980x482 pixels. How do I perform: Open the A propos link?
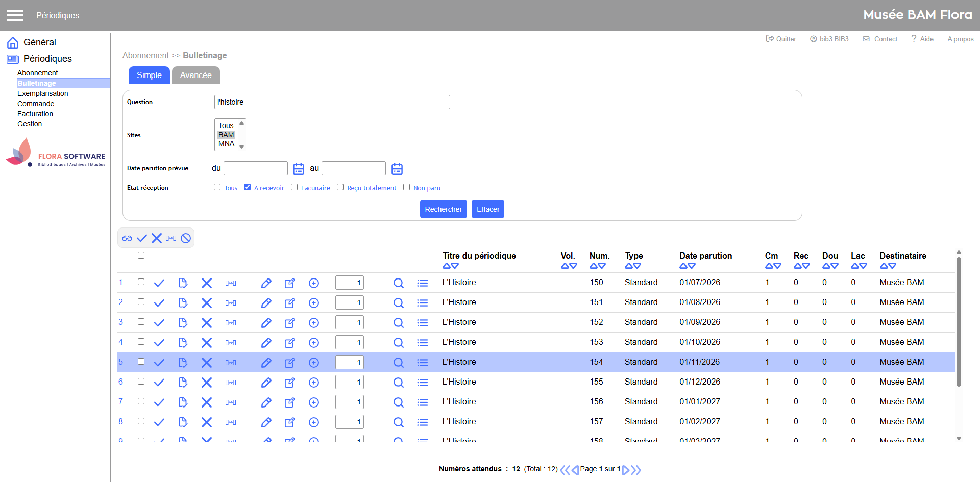coord(961,39)
